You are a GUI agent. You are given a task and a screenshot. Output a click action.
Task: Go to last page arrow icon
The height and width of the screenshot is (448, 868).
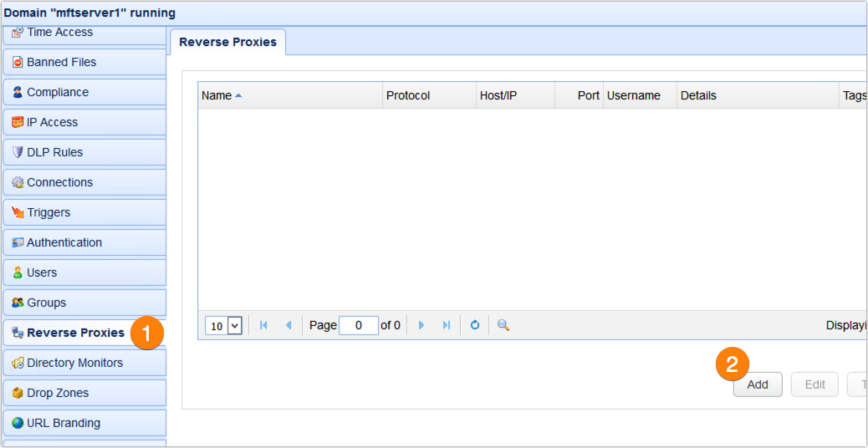pyautogui.click(x=447, y=325)
